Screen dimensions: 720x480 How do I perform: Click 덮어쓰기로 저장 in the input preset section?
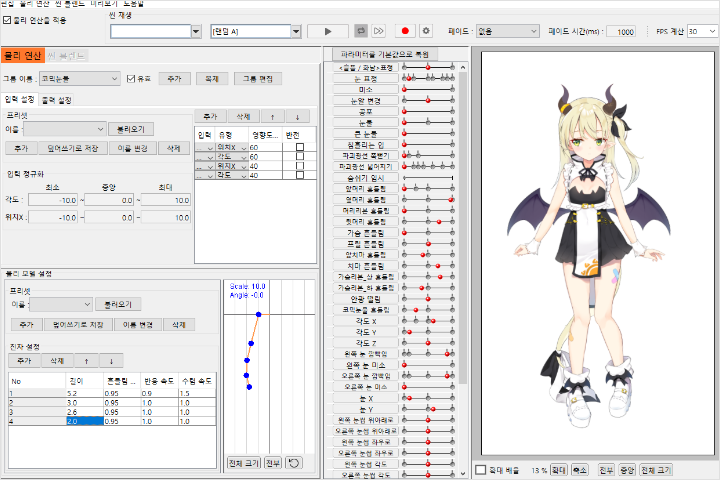point(73,148)
